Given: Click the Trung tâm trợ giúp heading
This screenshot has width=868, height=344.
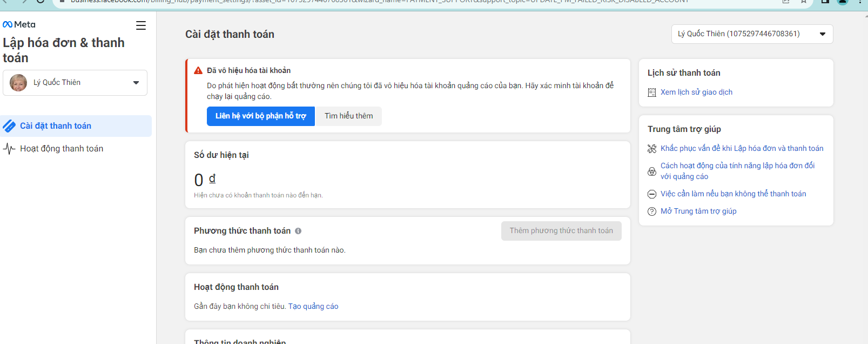Looking at the screenshot, I should pyautogui.click(x=684, y=129).
